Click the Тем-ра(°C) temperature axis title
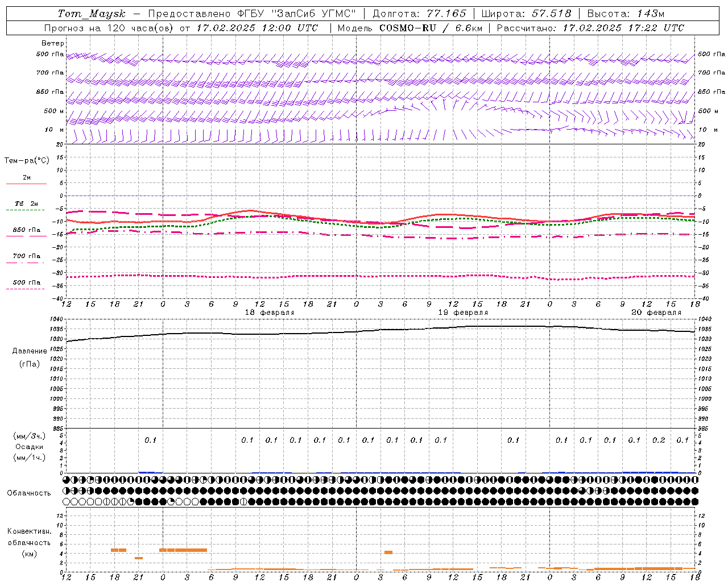Viewport: 728px width, 582px height. 27,161
